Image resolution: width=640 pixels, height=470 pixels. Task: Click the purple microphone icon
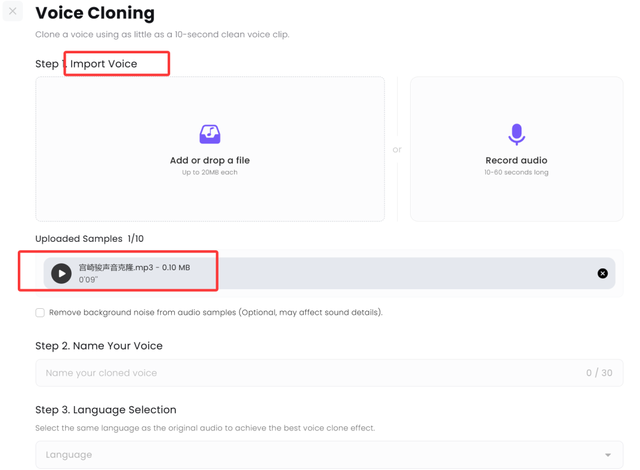pyautogui.click(x=516, y=134)
